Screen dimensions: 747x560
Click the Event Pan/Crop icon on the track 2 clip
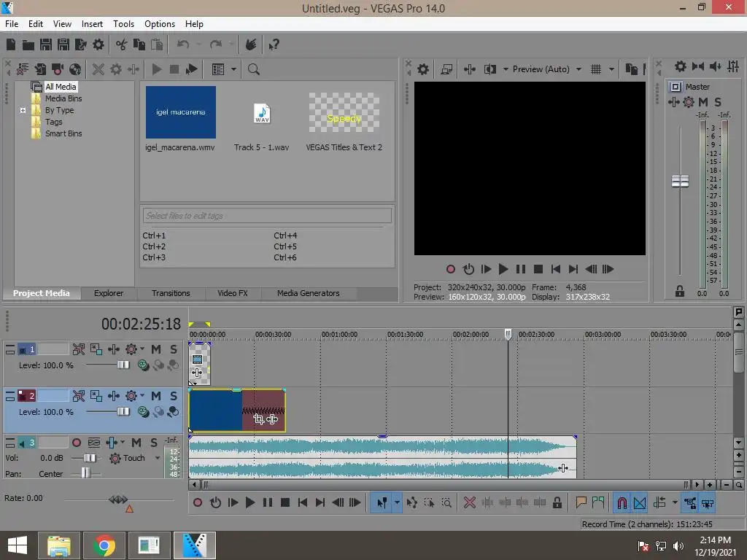pos(259,419)
